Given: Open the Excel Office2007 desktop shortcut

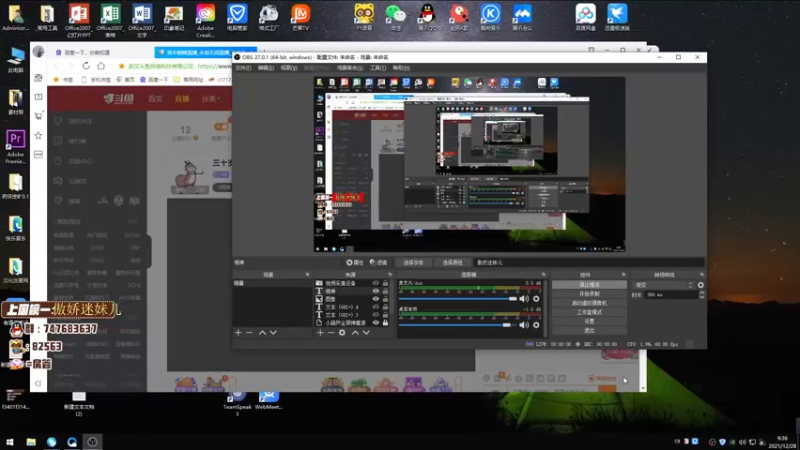Looking at the screenshot, I should coord(110,19).
